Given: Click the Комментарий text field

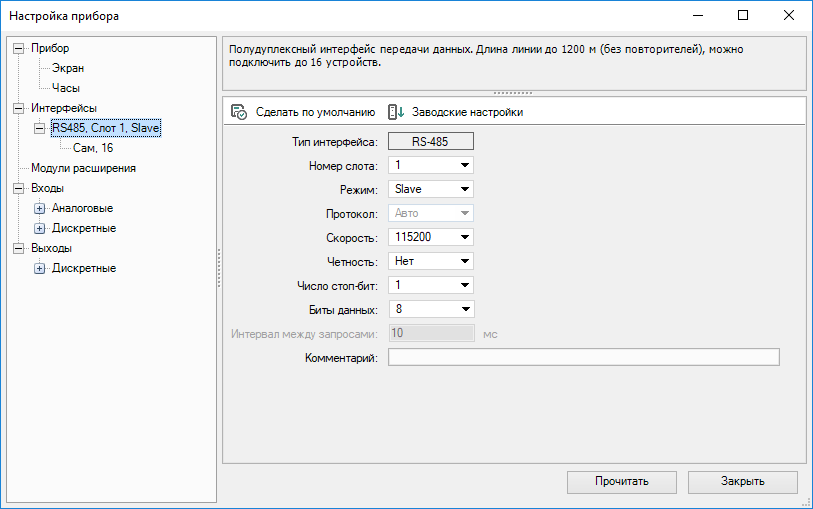Looking at the screenshot, I should 583,358.
